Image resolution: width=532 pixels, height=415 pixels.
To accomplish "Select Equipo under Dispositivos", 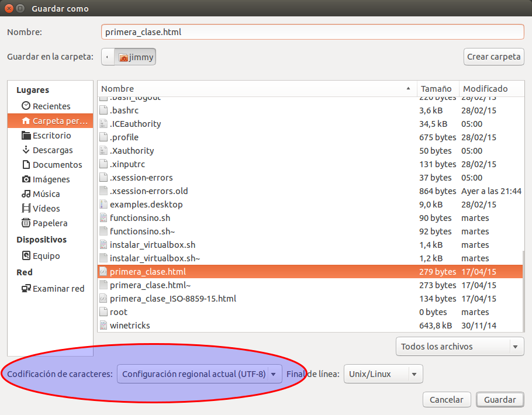I will coord(46,256).
